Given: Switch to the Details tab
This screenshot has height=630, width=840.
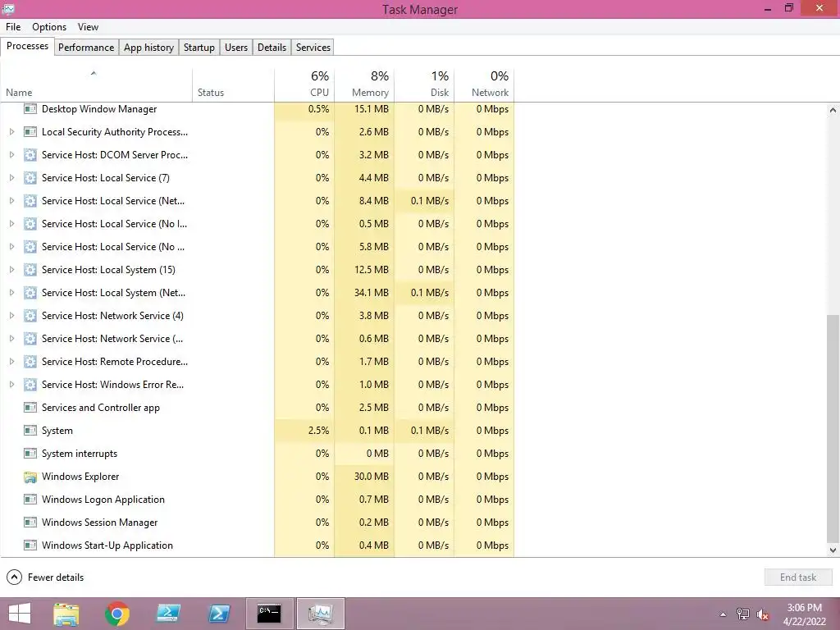Looking at the screenshot, I should point(272,47).
